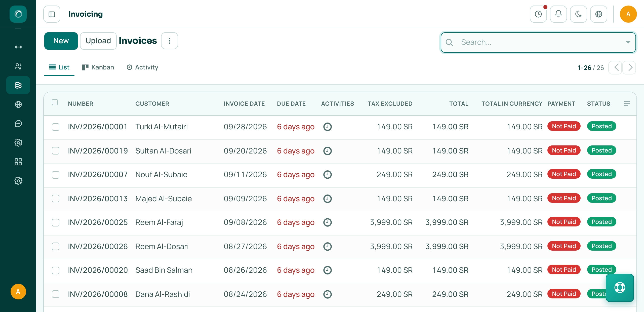Image resolution: width=644 pixels, height=312 pixels.
Task: Click activity clock for INV/2026/00001
Action: pos(328,127)
